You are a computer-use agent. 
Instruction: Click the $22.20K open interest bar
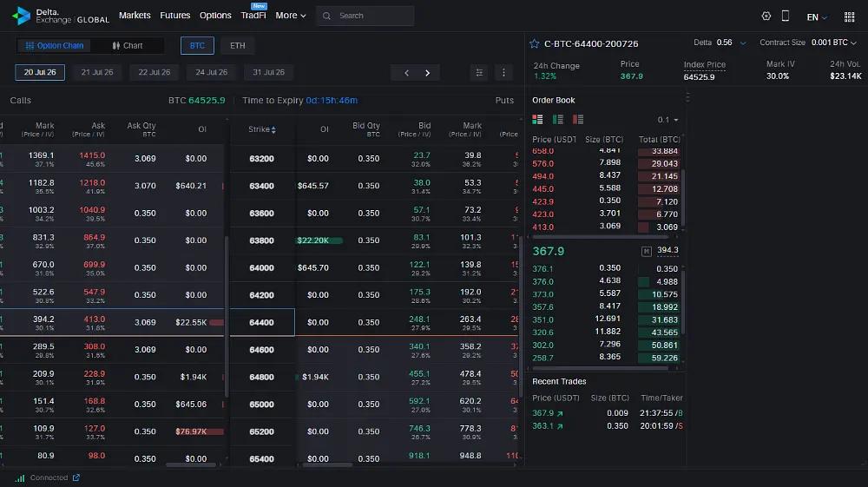tap(319, 240)
